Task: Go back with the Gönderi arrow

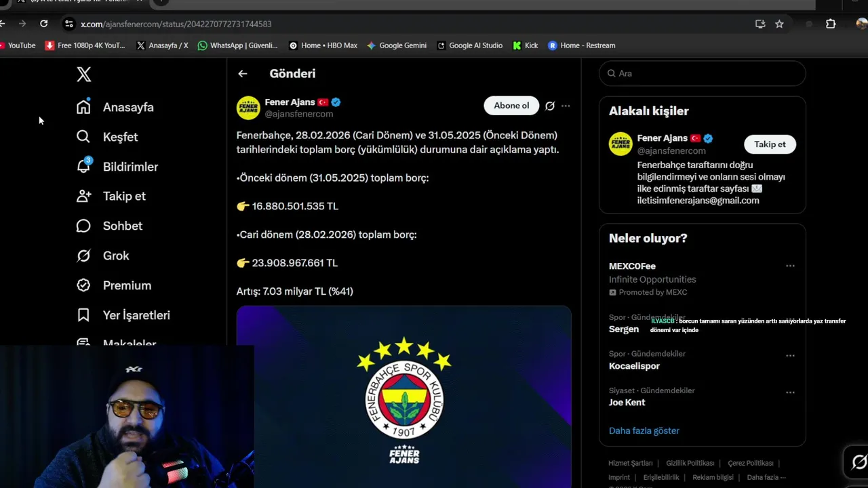Action: [243, 74]
